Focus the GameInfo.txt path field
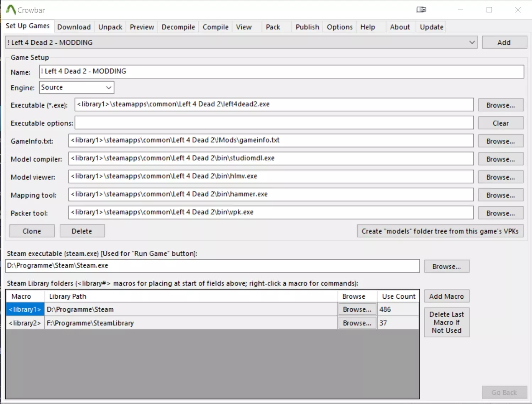 [x=271, y=140]
